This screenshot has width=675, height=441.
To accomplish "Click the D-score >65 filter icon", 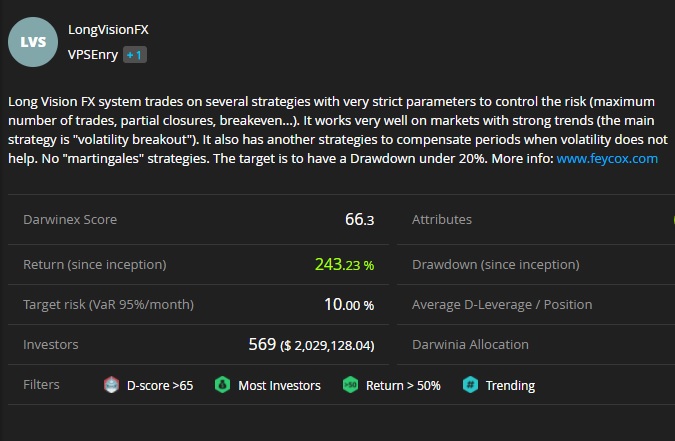I will point(113,385).
